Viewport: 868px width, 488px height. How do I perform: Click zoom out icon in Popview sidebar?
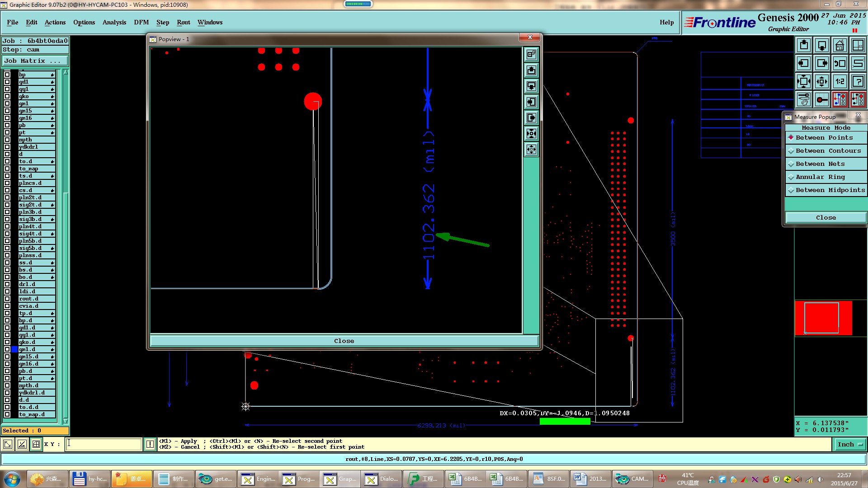click(x=532, y=150)
